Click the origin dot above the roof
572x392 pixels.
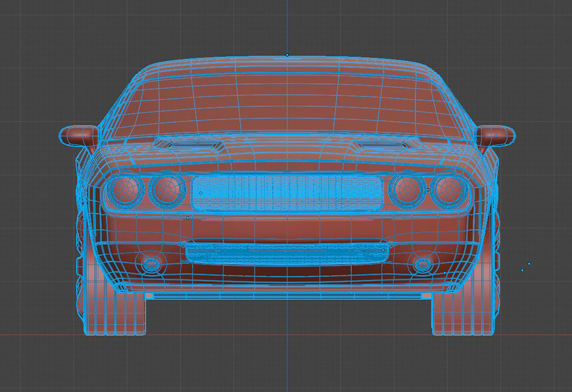tap(287, 55)
